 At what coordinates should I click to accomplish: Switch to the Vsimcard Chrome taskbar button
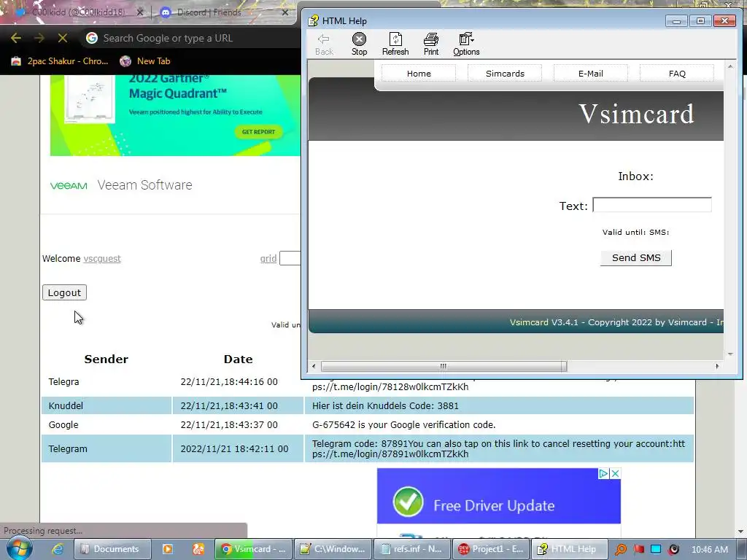click(x=253, y=549)
